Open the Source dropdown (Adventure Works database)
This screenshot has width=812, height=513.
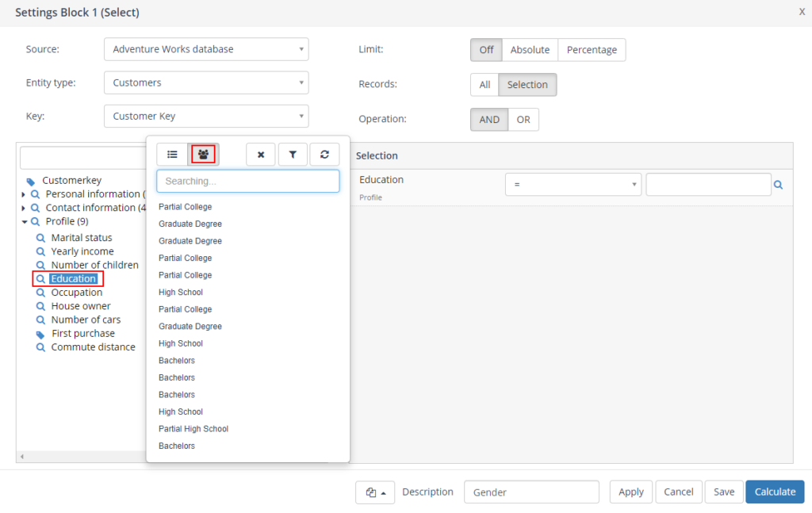pyautogui.click(x=206, y=49)
